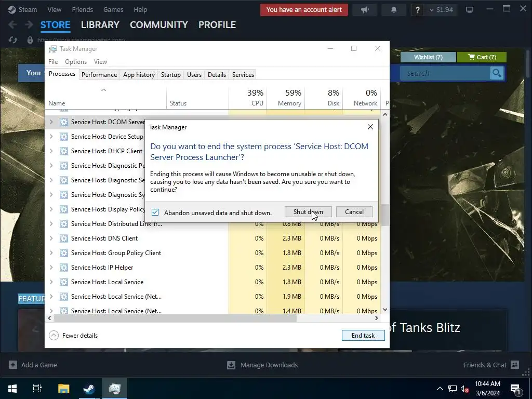Expand Service Host: DNS Client row
The height and width of the screenshot is (399, 532).
[51, 238]
